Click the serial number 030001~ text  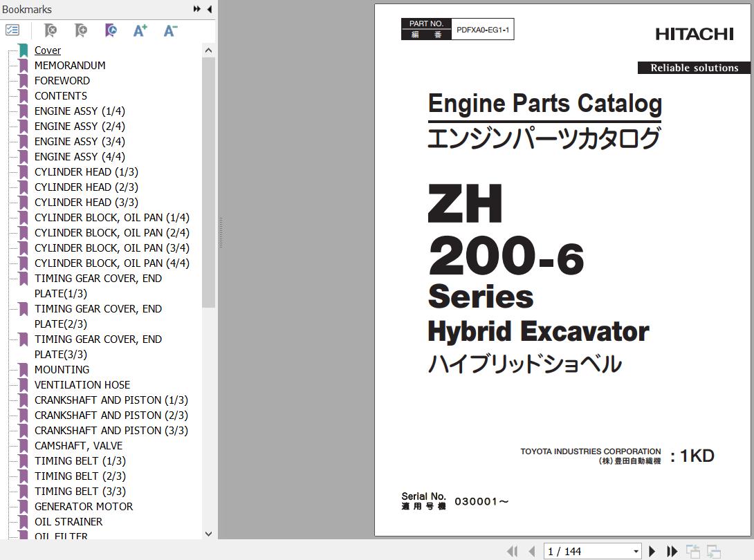coord(481,502)
